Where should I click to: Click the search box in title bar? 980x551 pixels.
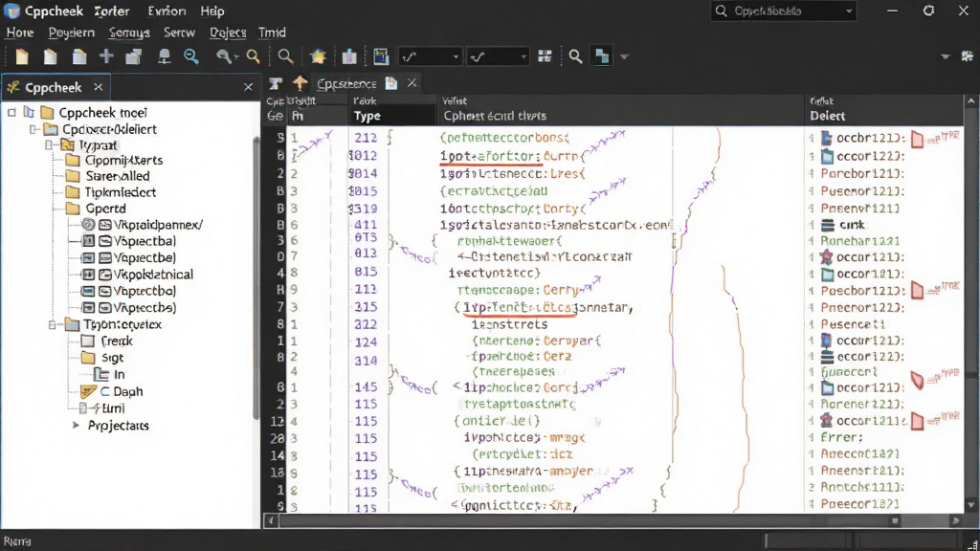784,11
